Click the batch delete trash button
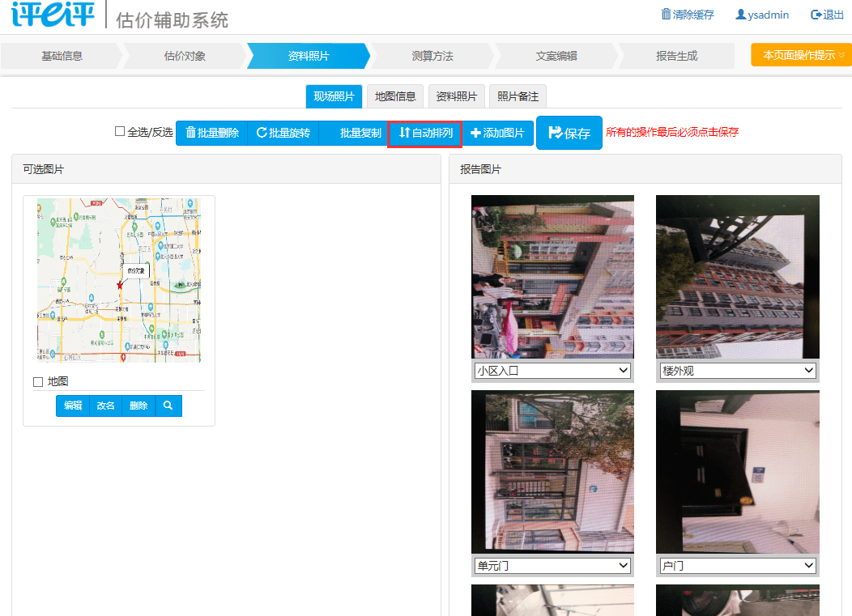 212,133
